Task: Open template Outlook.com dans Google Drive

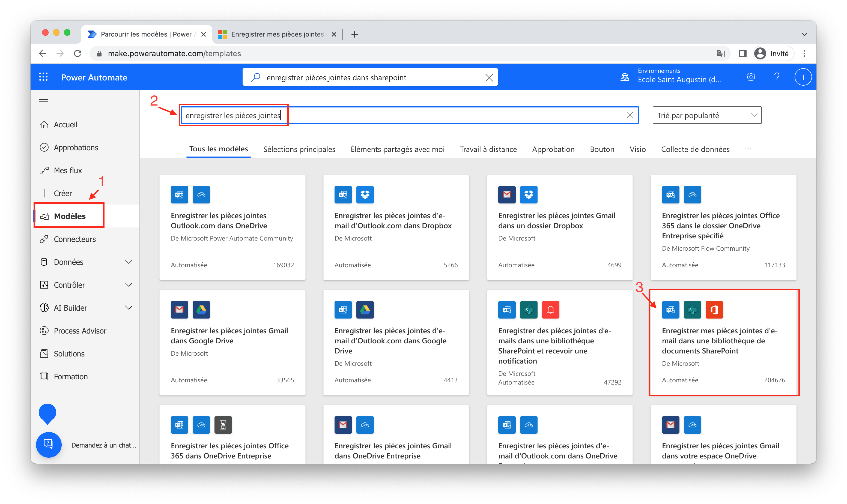Action: click(396, 342)
